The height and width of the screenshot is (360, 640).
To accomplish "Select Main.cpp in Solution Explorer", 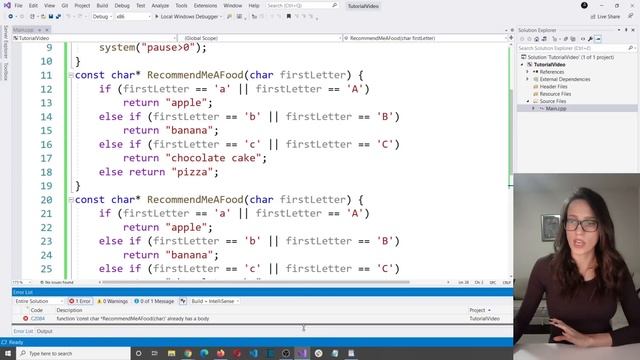I will coord(555,109).
